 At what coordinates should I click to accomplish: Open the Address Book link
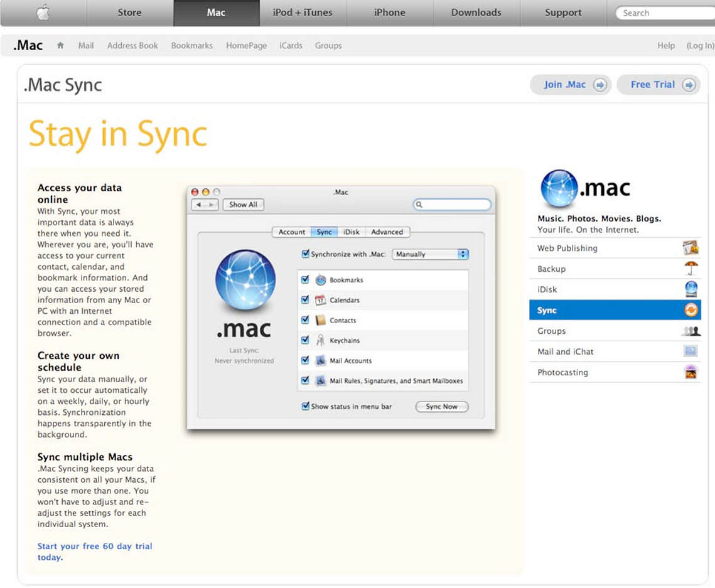click(x=132, y=46)
